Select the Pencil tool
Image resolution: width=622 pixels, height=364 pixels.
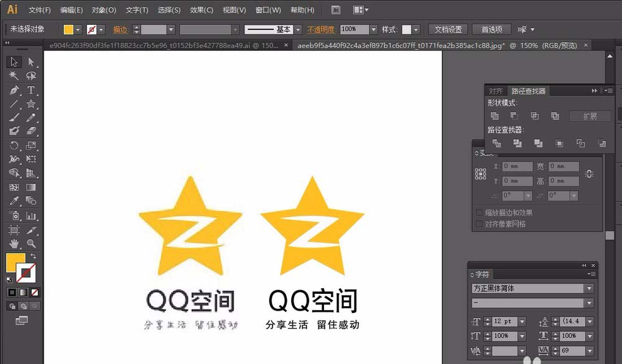click(x=31, y=117)
